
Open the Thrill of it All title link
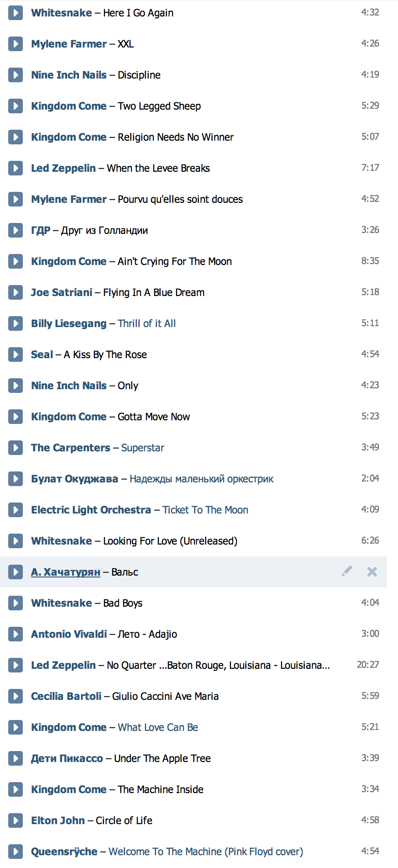[147, 323]
